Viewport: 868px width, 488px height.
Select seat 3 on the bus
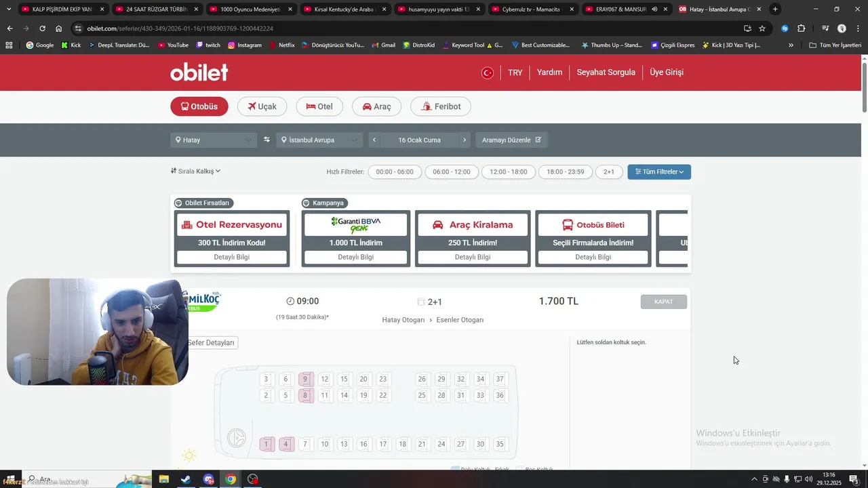point(266,380)
